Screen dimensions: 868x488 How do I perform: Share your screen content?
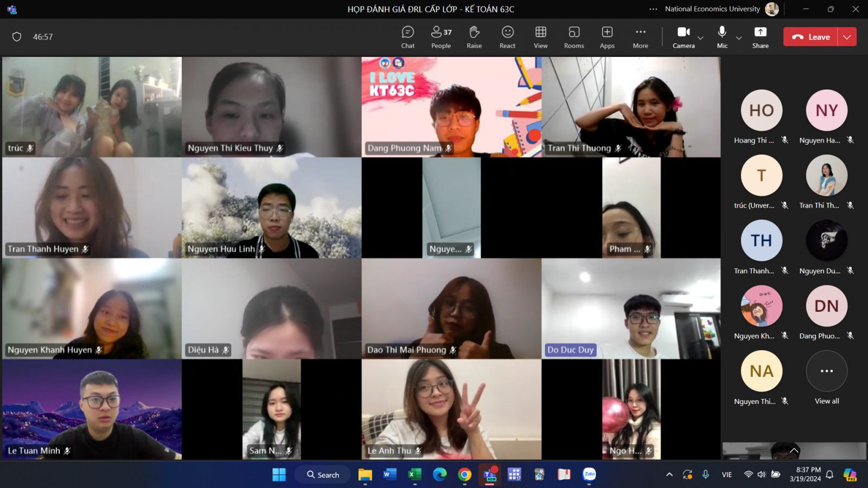pos(760,37)
